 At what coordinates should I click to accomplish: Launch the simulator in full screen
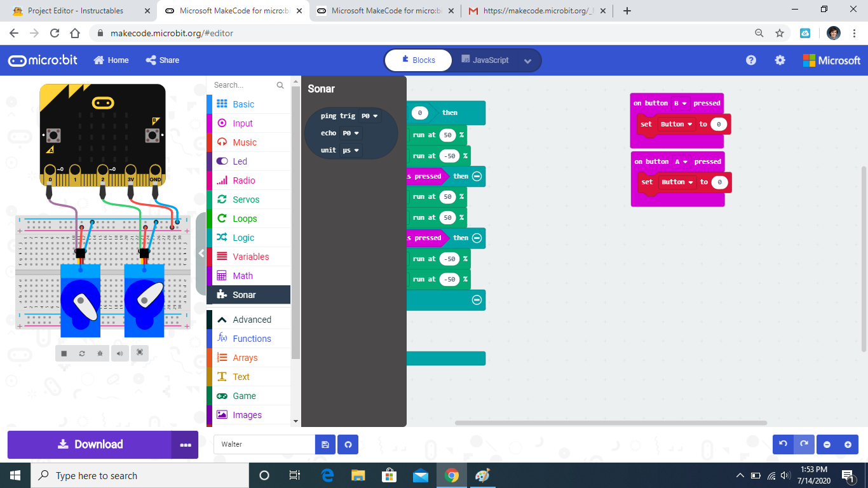[140, 353]
